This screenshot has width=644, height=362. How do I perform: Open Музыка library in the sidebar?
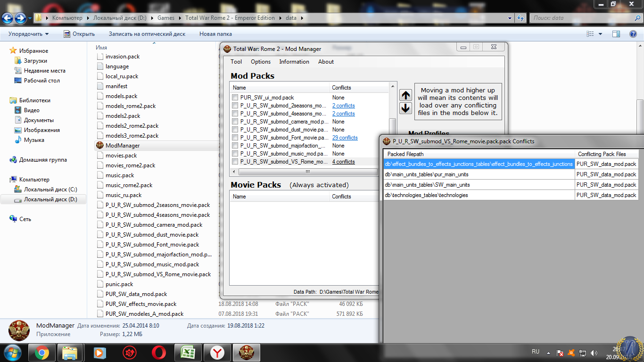(34, 140)
